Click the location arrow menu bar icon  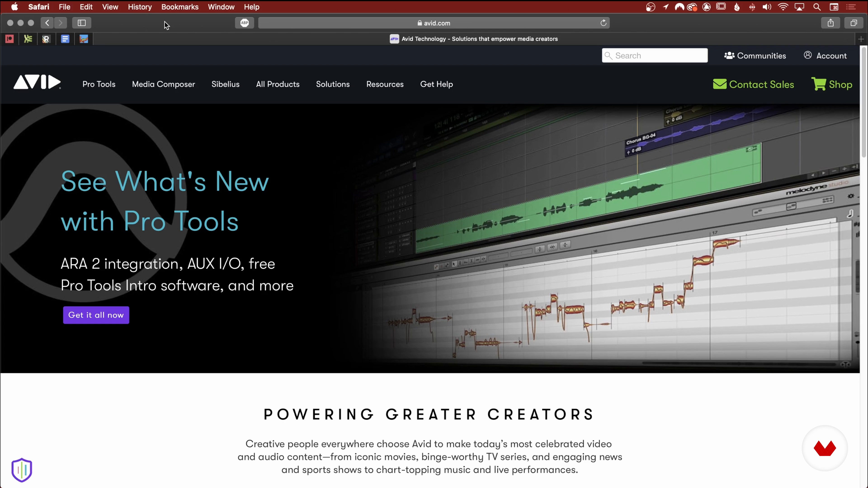pyautogui.click(x=665, y=7)
